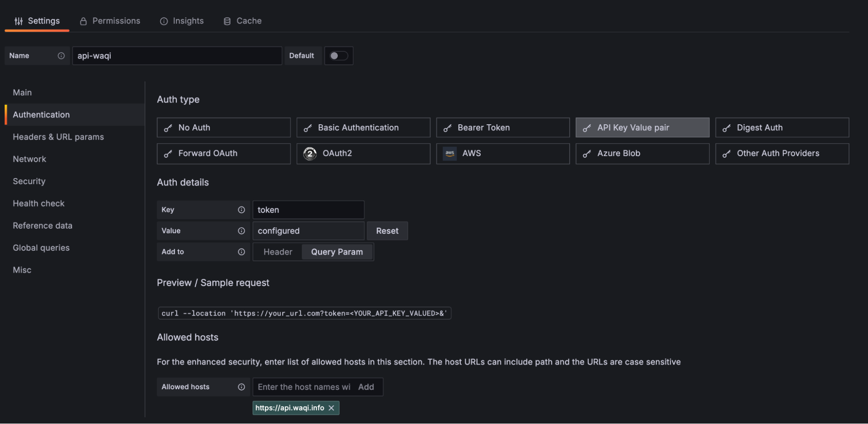868x424 pixels.
Task: Click the info icon beside the Name field
Action: point(61,56)
